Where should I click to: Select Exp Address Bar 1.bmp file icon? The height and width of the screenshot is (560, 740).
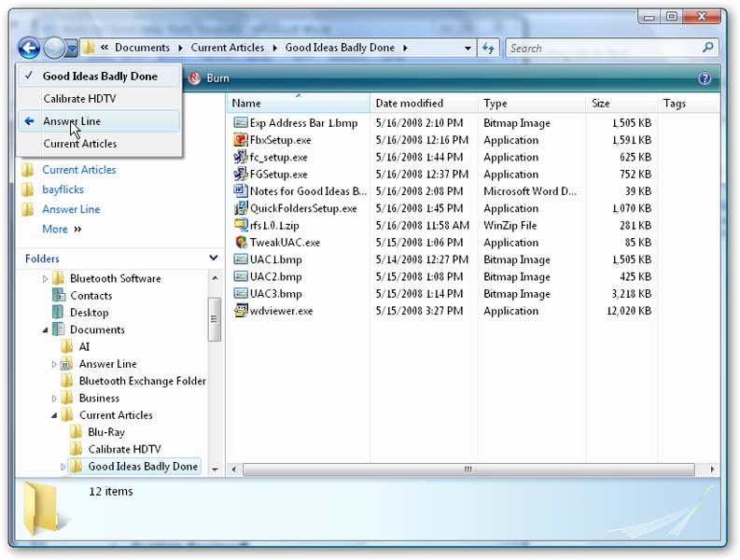click(241, 123)
